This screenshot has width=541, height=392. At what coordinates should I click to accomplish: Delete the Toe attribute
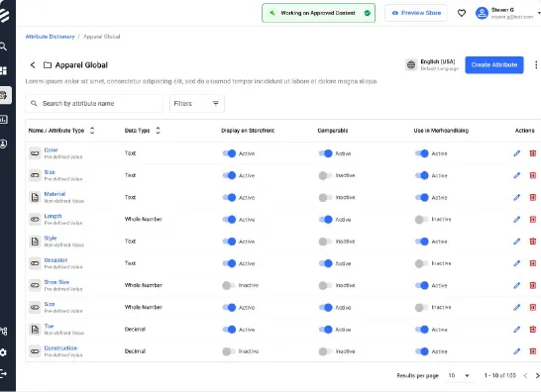point(533,330)
